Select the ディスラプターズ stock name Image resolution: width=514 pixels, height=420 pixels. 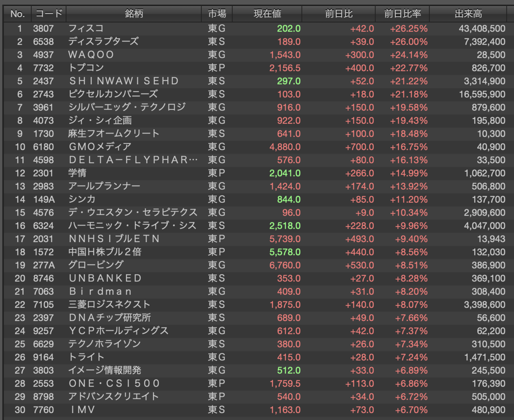point(103,42)
